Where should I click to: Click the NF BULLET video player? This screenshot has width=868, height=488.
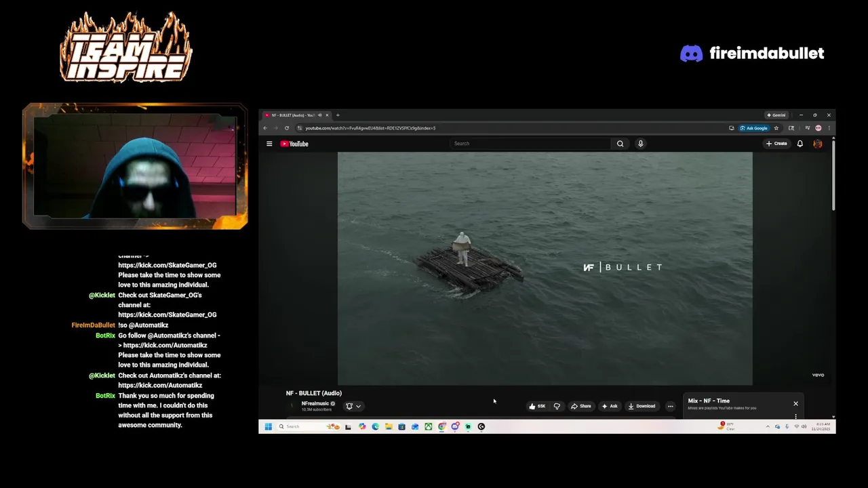tap(545, 268)
